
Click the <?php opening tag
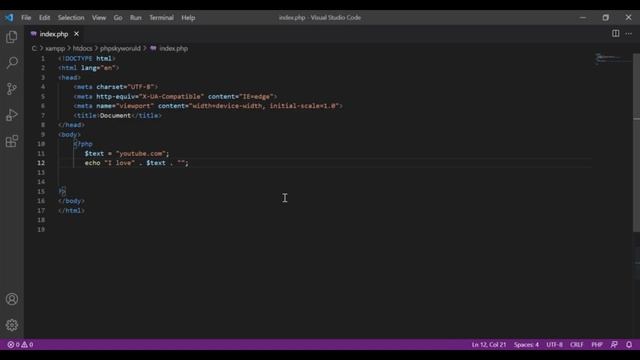click(x=83, y=144)
